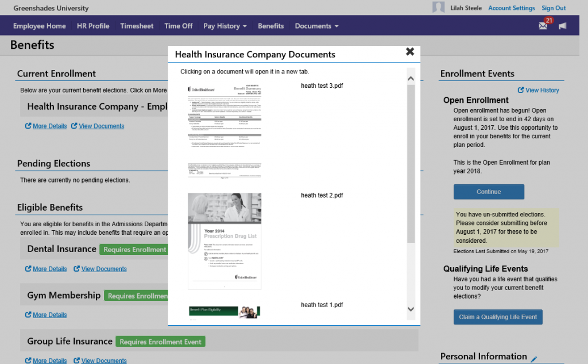The image size is (588, 364).
Task: Open the heath test 2.pdf drug list thumbnail
Action: pos(225,241)
